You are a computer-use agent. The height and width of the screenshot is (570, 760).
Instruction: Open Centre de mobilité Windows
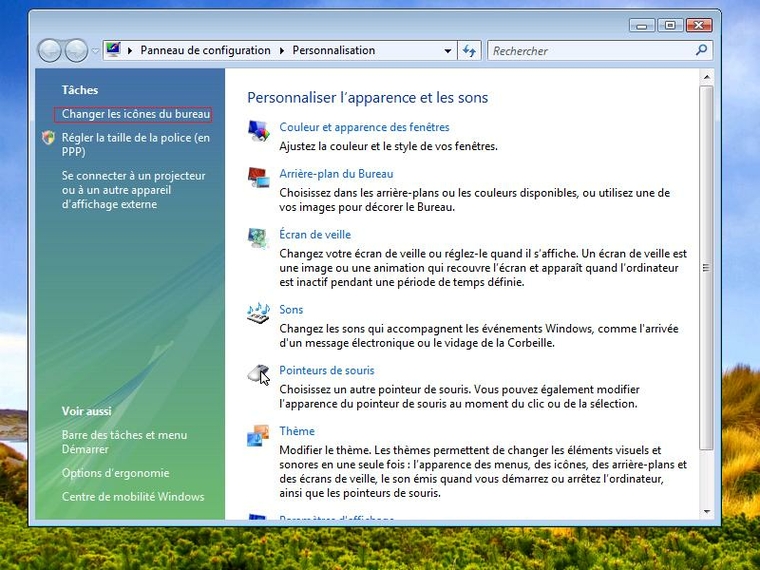click(x=133, y=497)
